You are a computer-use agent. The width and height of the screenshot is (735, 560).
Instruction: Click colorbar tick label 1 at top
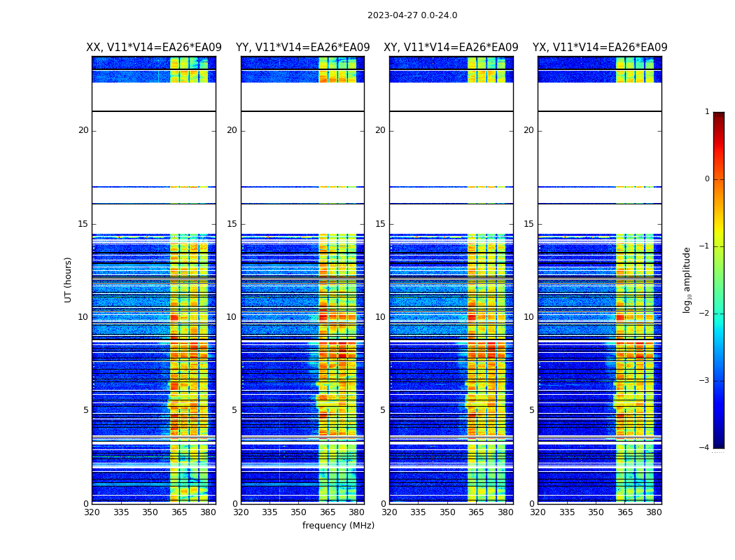click(x=707, y=112)
